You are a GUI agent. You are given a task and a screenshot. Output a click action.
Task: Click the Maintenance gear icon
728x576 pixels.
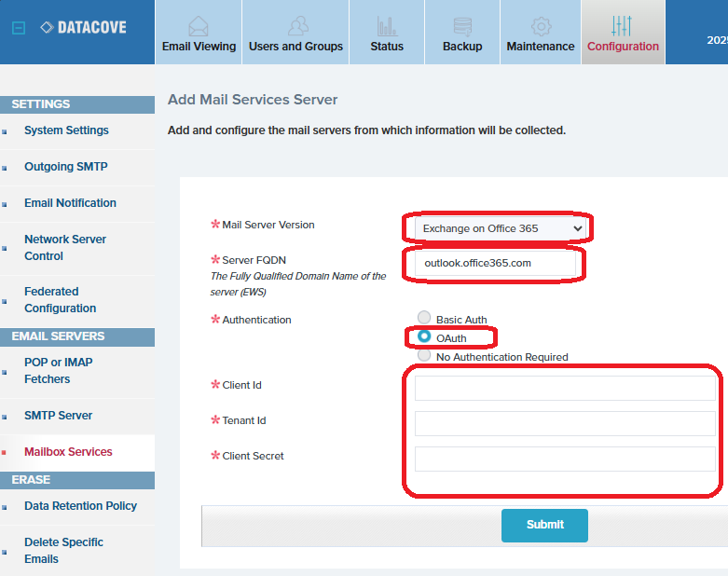pyautogui.click(x=541, y=25)
